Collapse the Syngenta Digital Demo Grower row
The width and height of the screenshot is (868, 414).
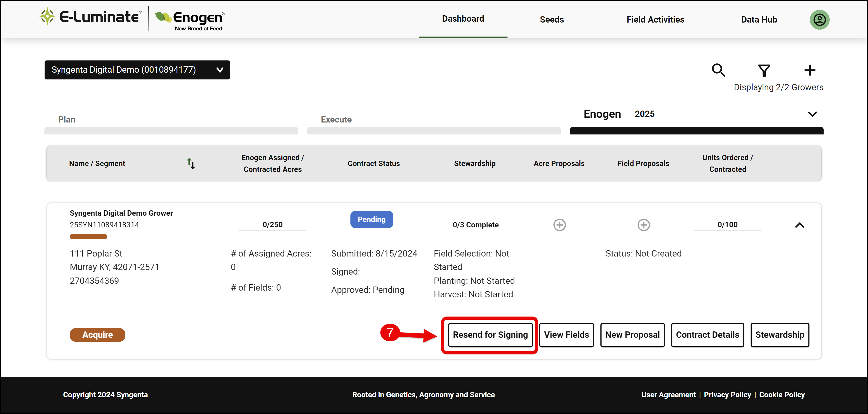point(800,225)
